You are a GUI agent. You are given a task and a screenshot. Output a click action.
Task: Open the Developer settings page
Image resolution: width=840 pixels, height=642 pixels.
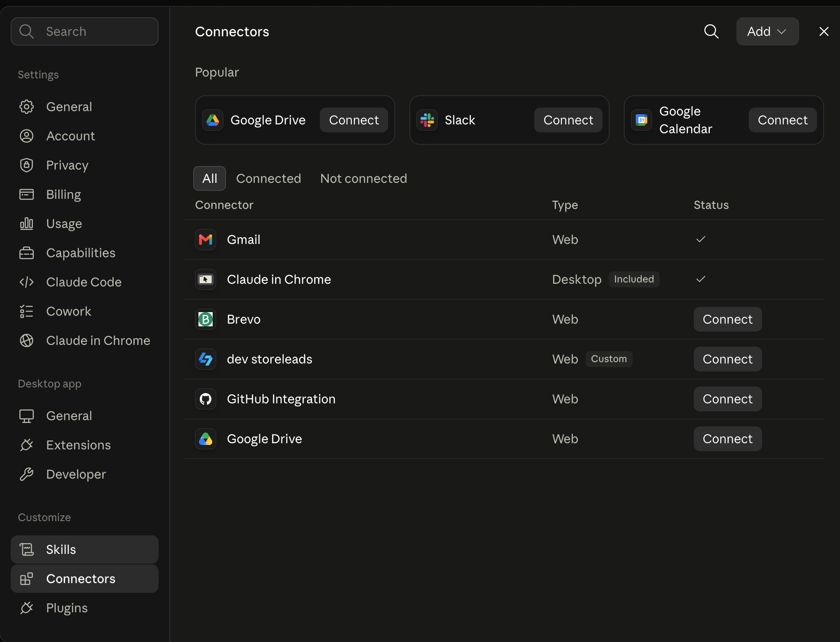point(85,474)
